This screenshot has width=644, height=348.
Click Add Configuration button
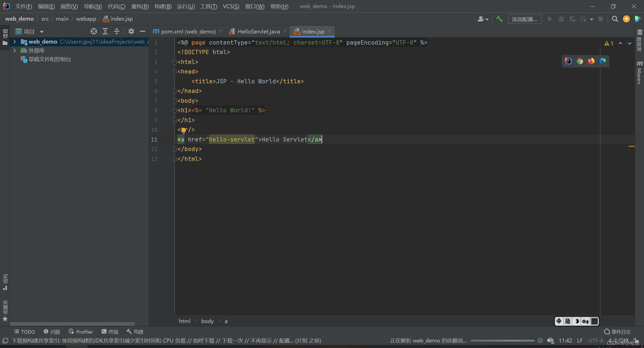click(525, 19)
